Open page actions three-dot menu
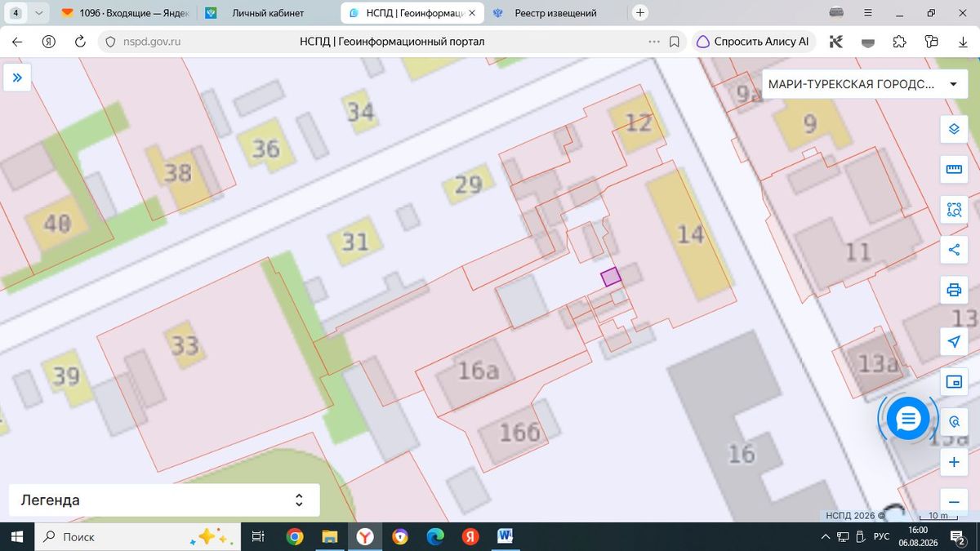 point(654,42)
